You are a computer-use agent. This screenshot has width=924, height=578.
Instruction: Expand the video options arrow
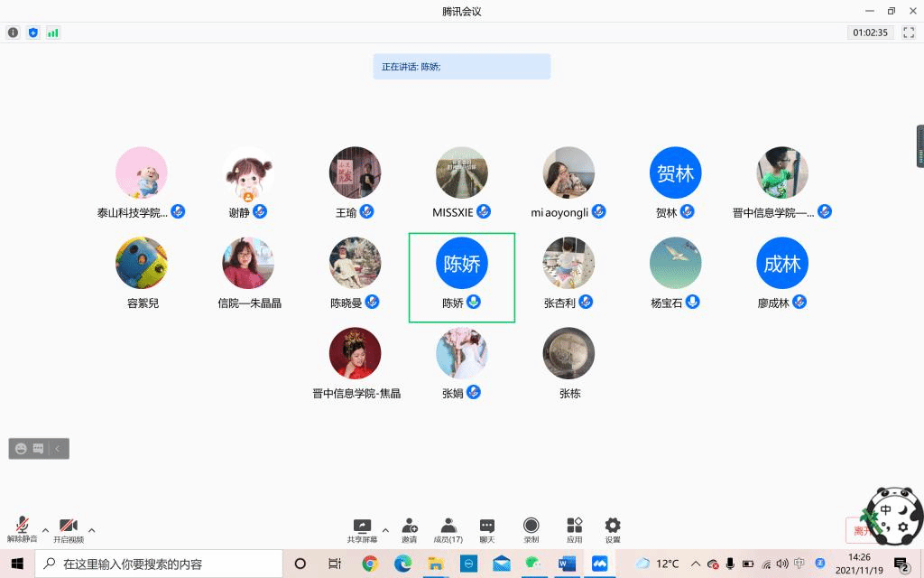(x=91, y=530)
